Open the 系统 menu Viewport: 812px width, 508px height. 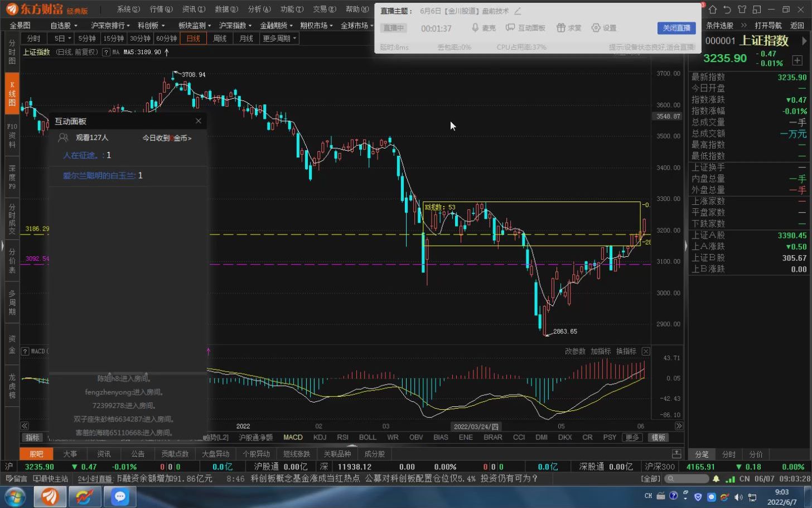128,9
